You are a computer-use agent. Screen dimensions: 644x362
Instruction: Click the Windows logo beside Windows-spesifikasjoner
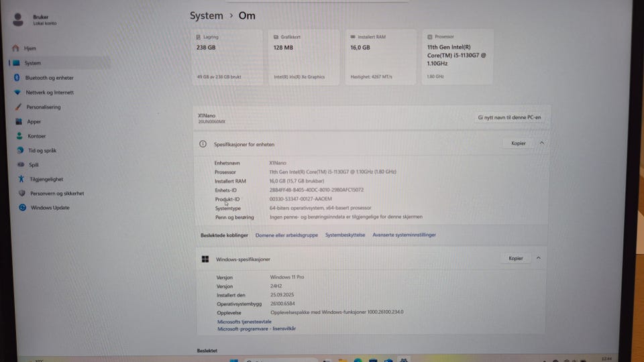tap(205, 259)
